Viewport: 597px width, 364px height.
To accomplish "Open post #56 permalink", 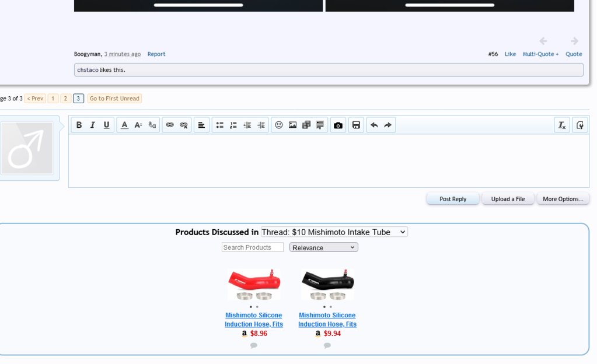I will tap(493, 54).
